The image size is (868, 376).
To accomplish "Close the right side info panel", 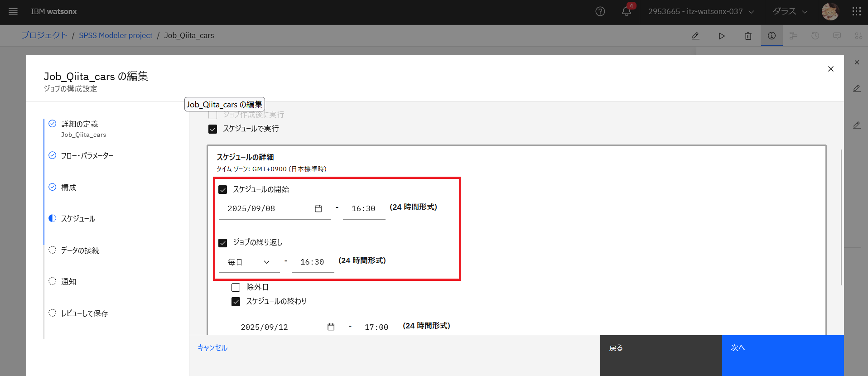I will pos(857,63).
